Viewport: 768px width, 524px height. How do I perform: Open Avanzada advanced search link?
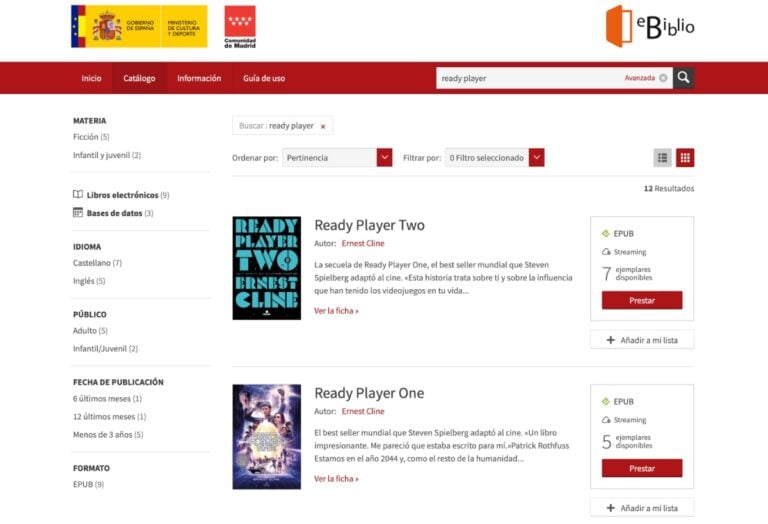click(x=639, y=78)
